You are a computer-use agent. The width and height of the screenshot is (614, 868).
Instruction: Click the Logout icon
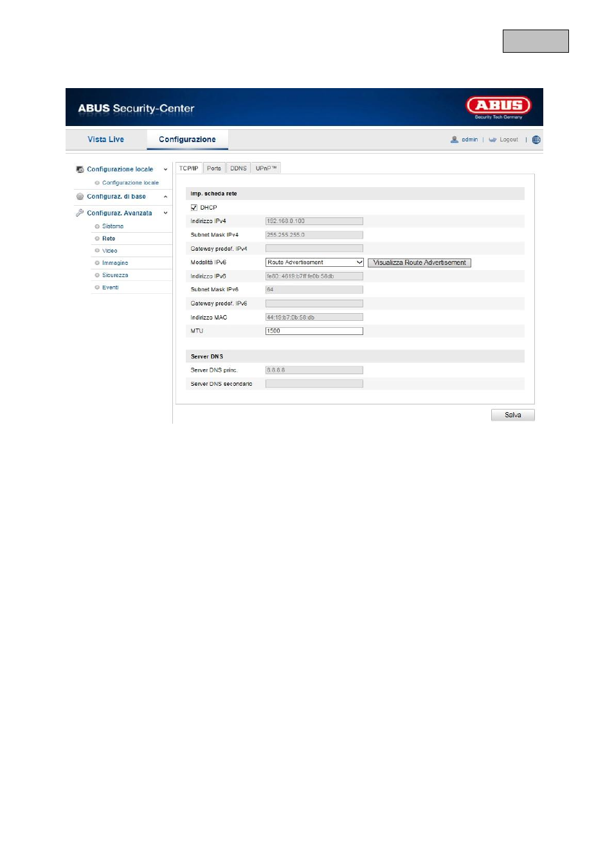tap(492, 140)
